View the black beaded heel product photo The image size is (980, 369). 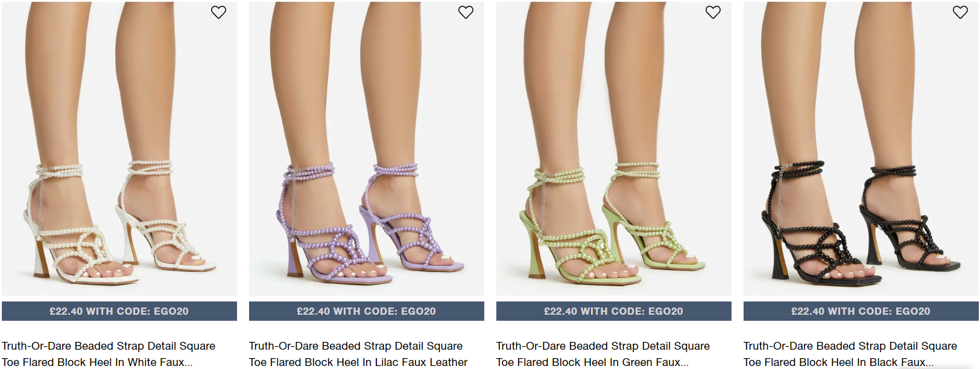(x=861, y=148)
